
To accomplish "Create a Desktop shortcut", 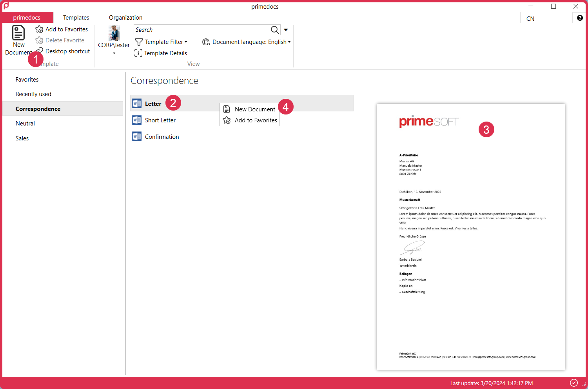I will 63,51.
